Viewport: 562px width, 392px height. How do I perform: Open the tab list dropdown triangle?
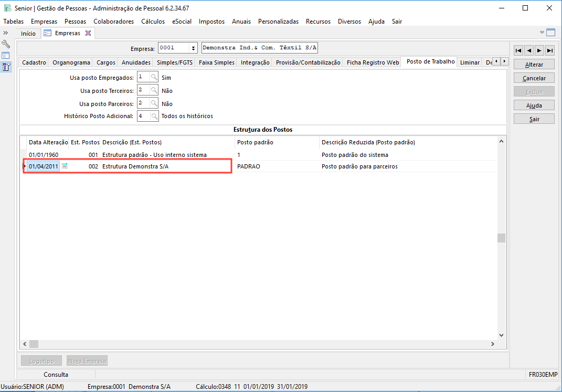tap(542, 32)
